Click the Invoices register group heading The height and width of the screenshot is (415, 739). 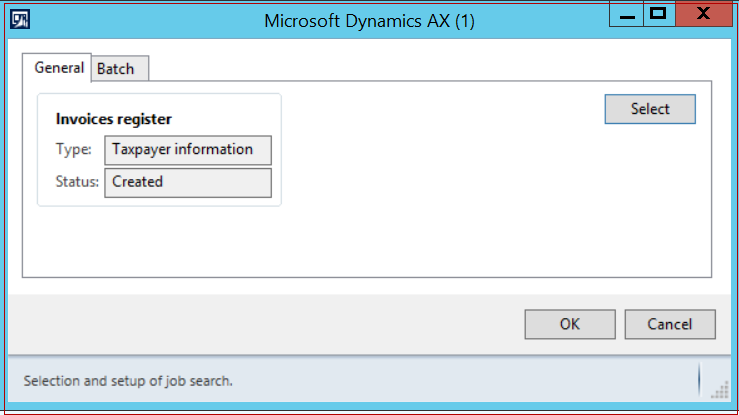click(114, 119)
